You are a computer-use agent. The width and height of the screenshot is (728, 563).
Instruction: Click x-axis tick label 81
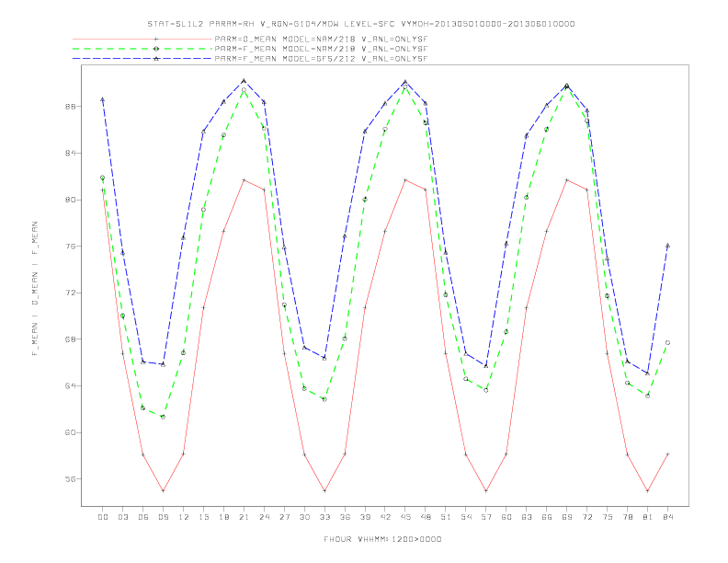pyautogui.click(x=648, y=517)
